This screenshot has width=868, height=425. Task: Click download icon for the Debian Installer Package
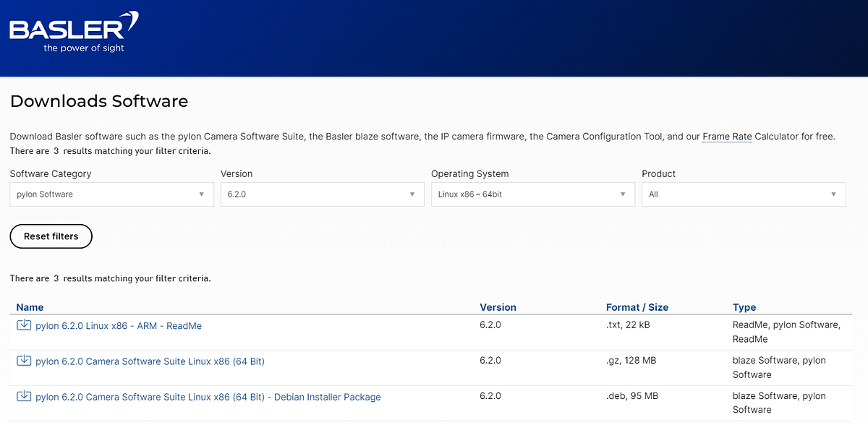24,396
